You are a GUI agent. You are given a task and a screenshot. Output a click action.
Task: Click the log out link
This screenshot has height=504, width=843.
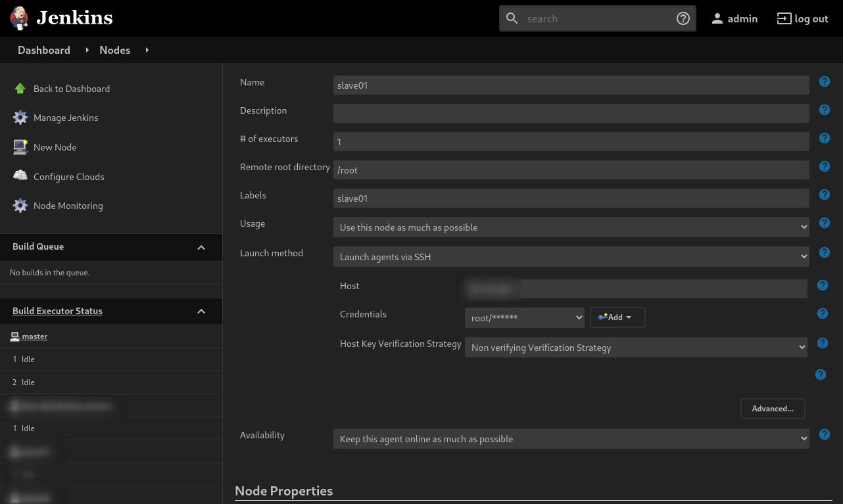pyautogui.click(x=802, y=18)
